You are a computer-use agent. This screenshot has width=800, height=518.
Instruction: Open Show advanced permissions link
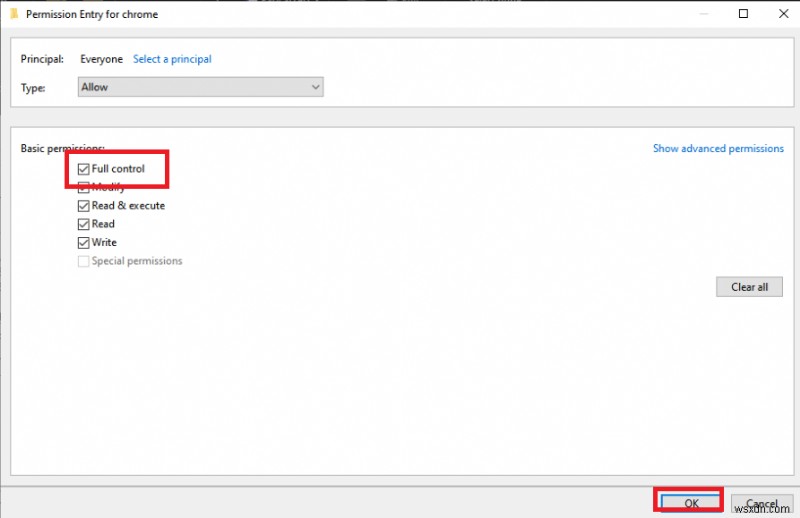(718, 149)
